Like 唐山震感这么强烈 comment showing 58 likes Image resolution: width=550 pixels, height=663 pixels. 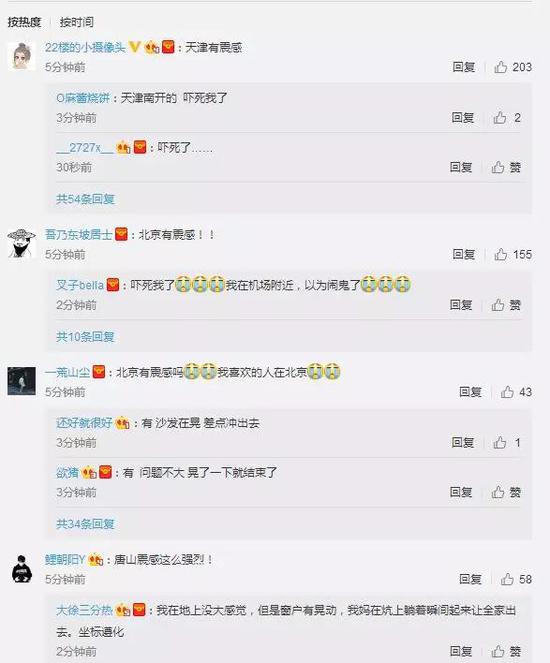coord(507,579)
